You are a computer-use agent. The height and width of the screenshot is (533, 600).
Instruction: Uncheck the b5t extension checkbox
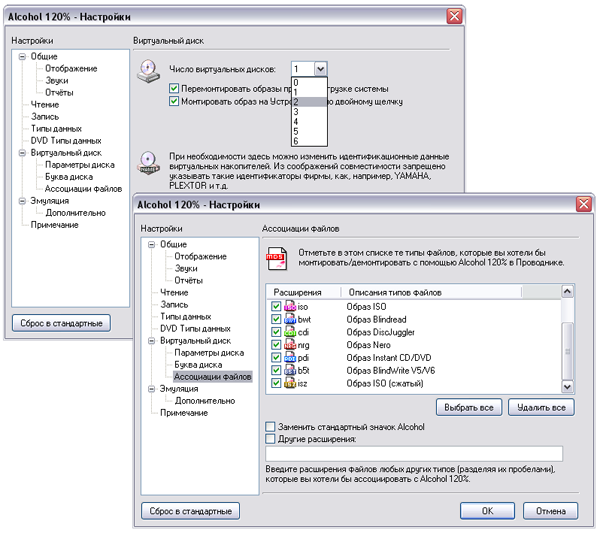coord(276,370)
